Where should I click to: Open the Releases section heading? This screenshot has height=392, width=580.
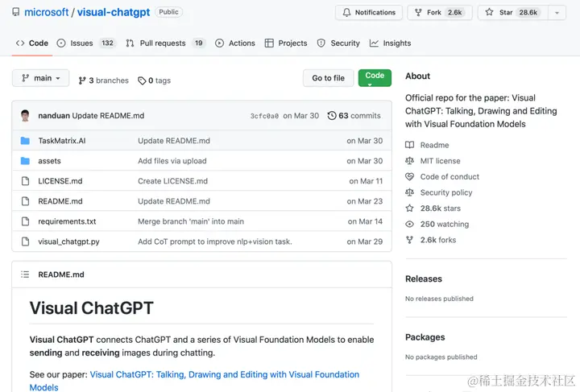tap(424, 279)
